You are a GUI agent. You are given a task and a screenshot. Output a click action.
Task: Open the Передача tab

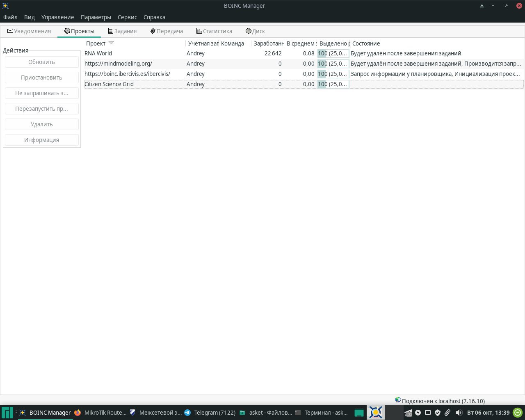pyautogui.click(x=167, y=31)
